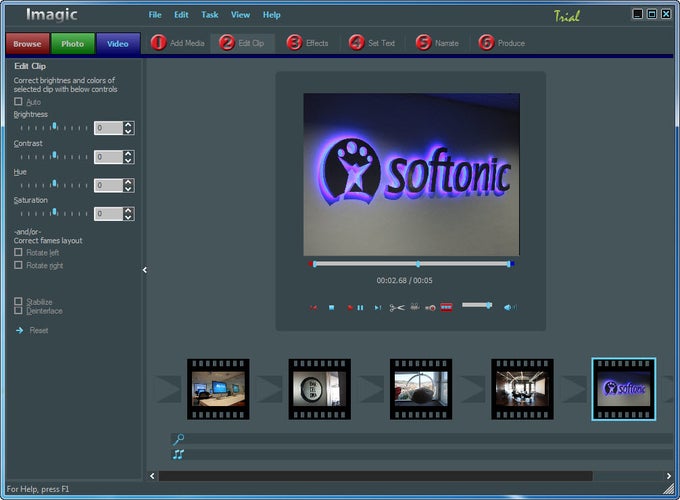The width and height of the screenshot is (680, 500).
Task: Click the Reset arrow link
Action: click(x=32, y=330)
